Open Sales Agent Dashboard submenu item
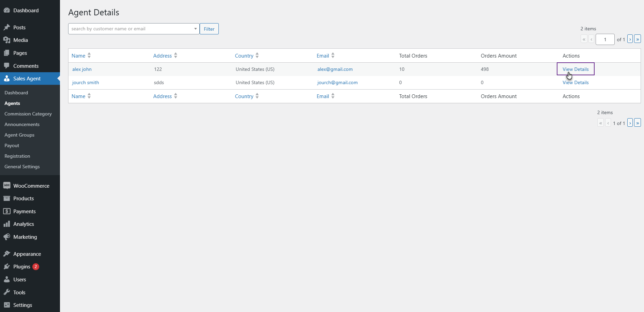Screen dimensions: 644x312 pyautogui.click(x=16, y=93)
